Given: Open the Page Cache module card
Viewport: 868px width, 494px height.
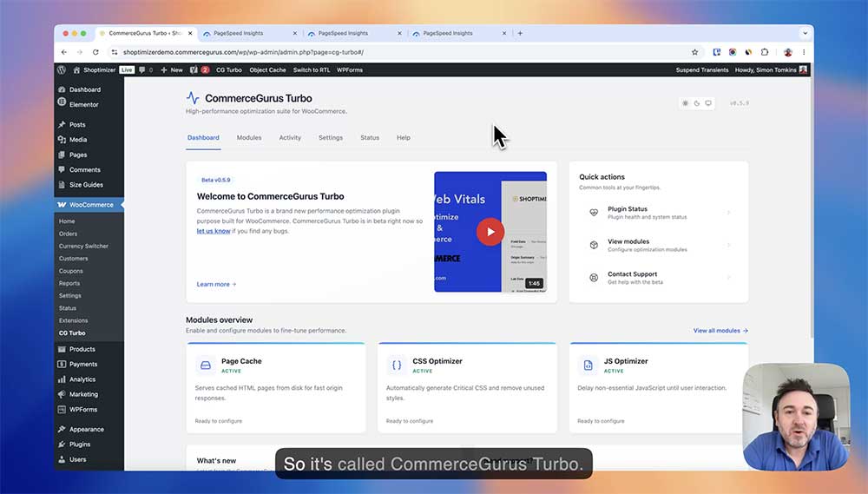Looking at the screenshot, I should tap(276, 388).
